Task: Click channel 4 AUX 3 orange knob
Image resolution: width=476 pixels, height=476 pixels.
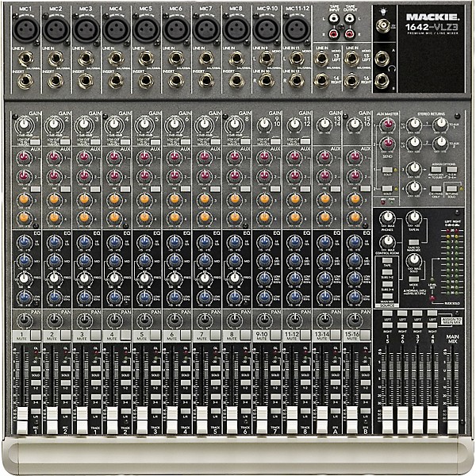Action: coord(114,200)
